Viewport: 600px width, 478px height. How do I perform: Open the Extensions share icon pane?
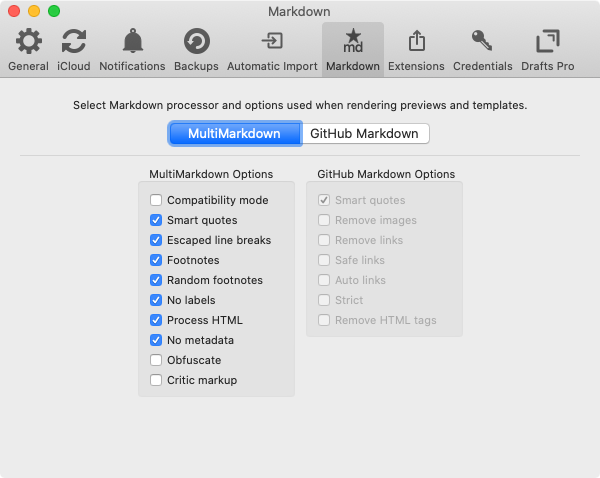coord(416,49)
